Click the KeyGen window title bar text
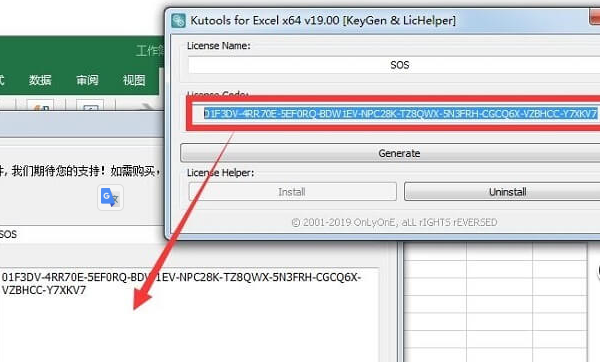The height and width of the screenshot is (362, 600). (323, 20)
